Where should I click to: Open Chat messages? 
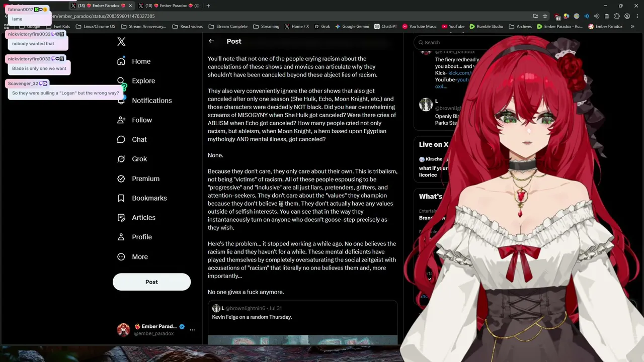(x=132, y=140)
